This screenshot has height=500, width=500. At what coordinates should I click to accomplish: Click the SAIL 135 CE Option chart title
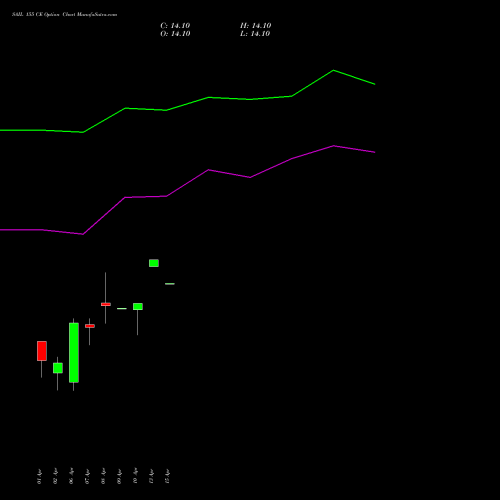64,15
